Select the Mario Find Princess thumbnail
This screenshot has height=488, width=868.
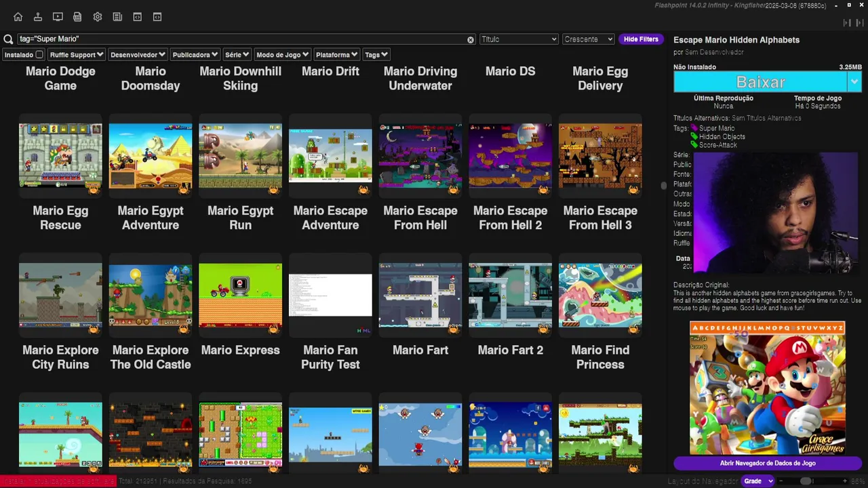pyautogui.click(x=600, y=296)
